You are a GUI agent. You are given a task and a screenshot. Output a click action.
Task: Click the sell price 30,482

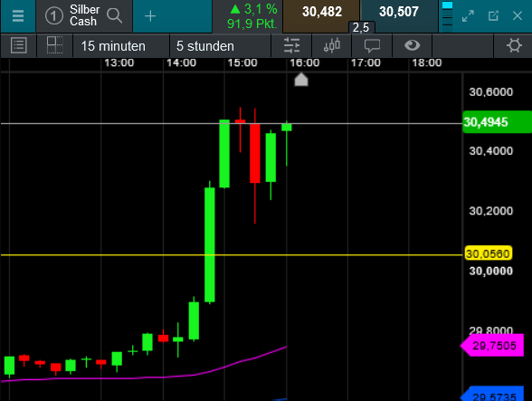point(321,13)
